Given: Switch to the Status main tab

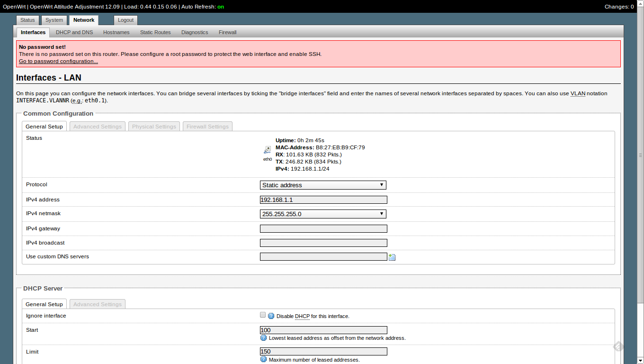Looking at the screenshot, I should 27,20.
